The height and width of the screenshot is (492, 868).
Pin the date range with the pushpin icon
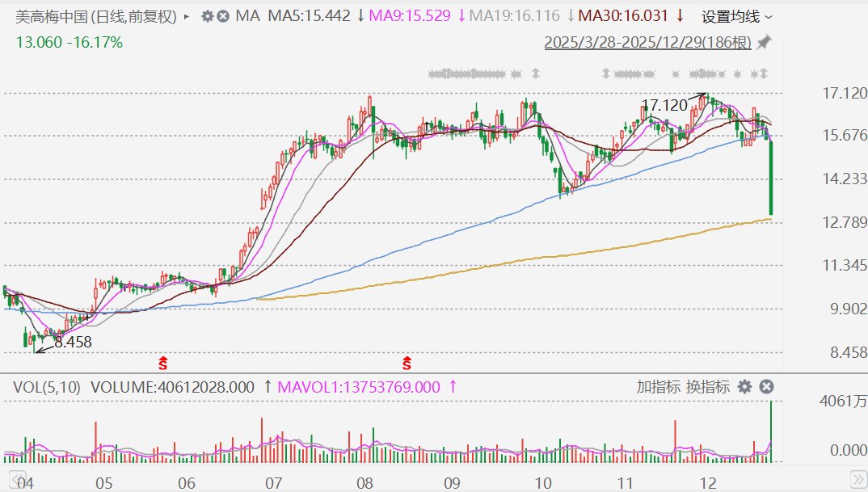[764, 42]
